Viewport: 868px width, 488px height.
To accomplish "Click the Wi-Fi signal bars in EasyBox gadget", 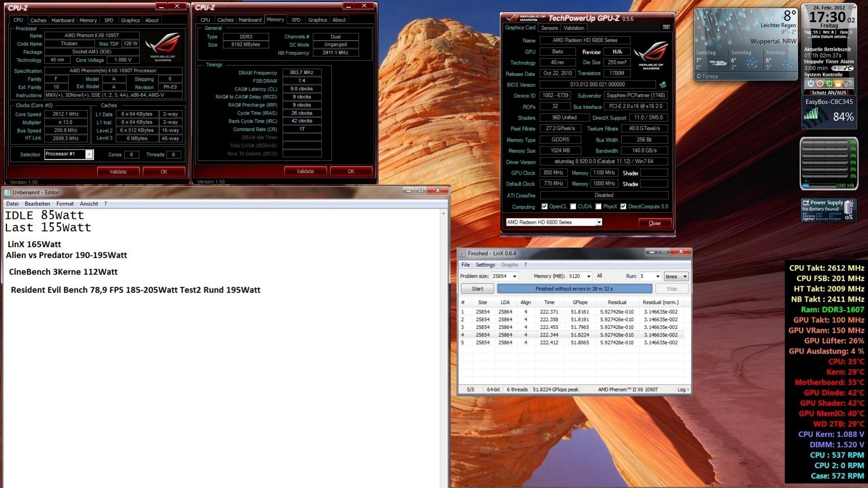I will pos(811,114).
